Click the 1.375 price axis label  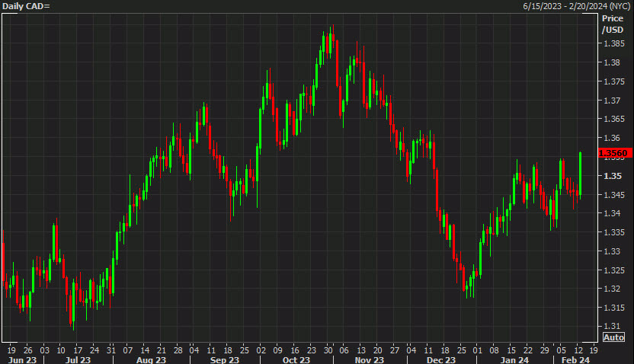pos(614,81)
